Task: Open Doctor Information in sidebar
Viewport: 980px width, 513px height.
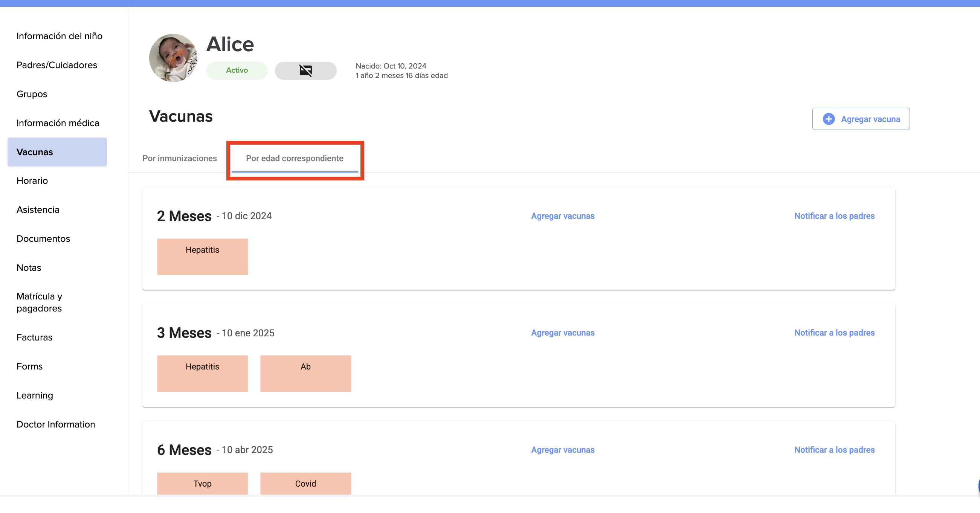Action: (x=56, y=424)
